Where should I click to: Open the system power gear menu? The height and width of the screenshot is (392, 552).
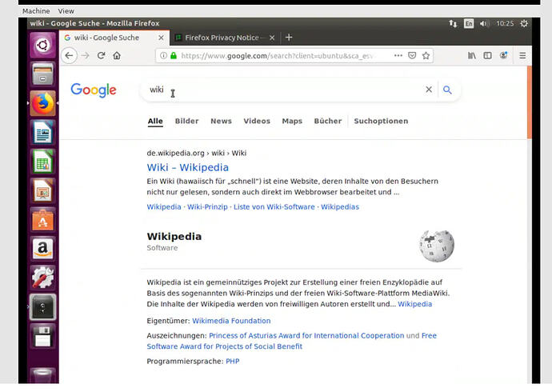pos(524,23)
